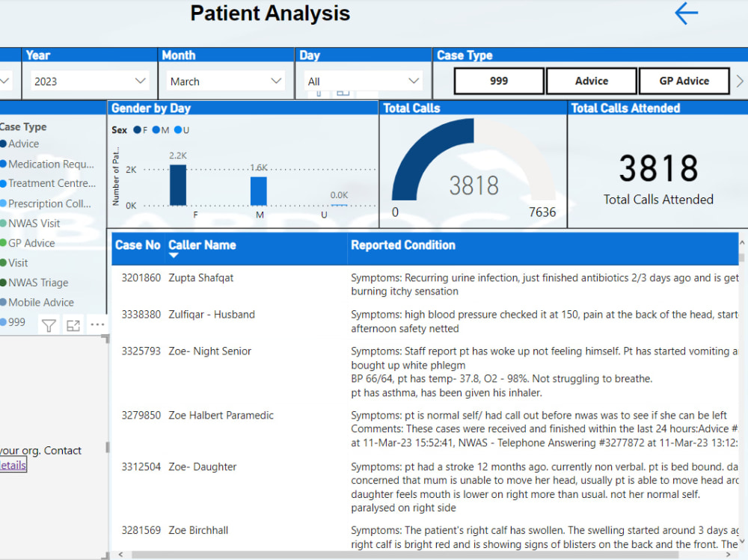Viewport: 748px width, 560px height.
Task: Click the Caller Name sort arrow
Action: tap(175, 255)
